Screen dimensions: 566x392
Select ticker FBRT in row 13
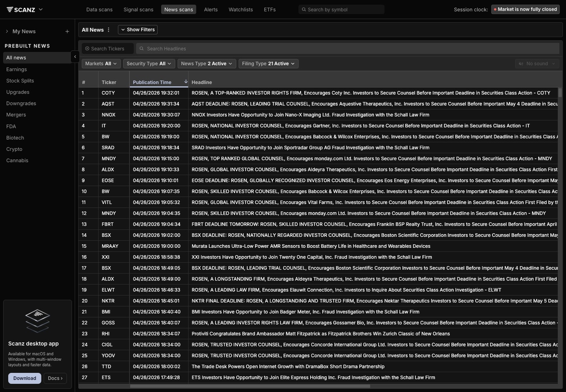click(107, 224)
